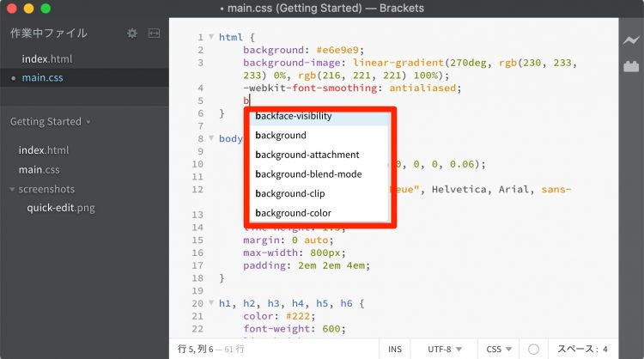The image size is (644, 359).
Task: Select background-color from the code hints
Action: (x=293, y=213)
